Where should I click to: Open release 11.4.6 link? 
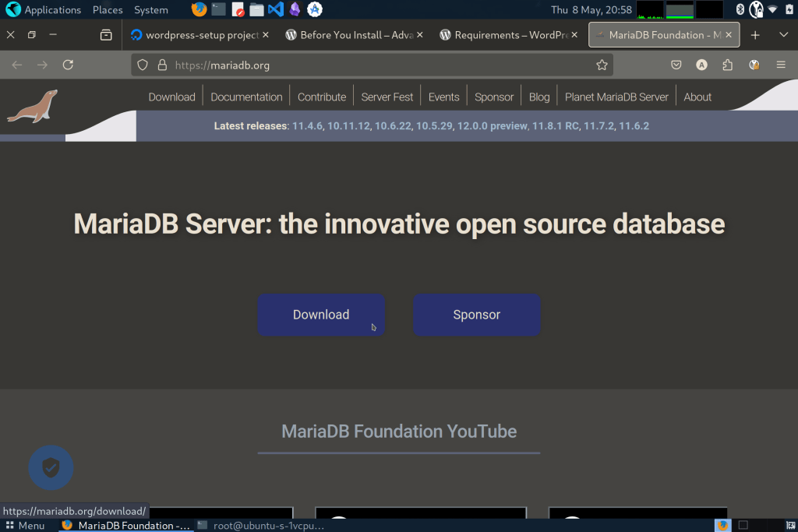(307, 125)
